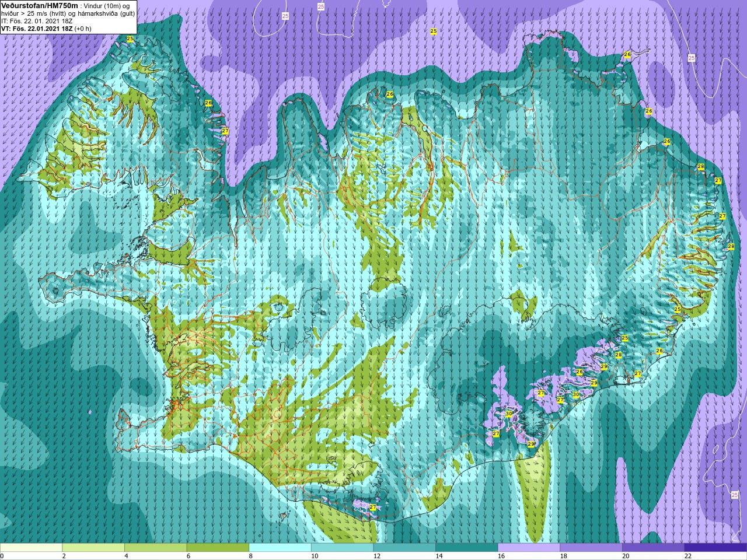Select the light lavender 16–18 m/s legend swatch

(x=529, y=548)
